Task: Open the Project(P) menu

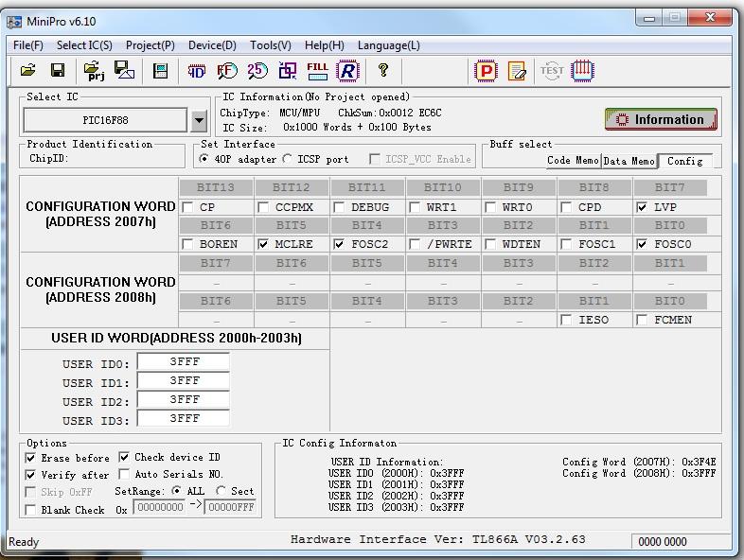Action: pos(151,45)
